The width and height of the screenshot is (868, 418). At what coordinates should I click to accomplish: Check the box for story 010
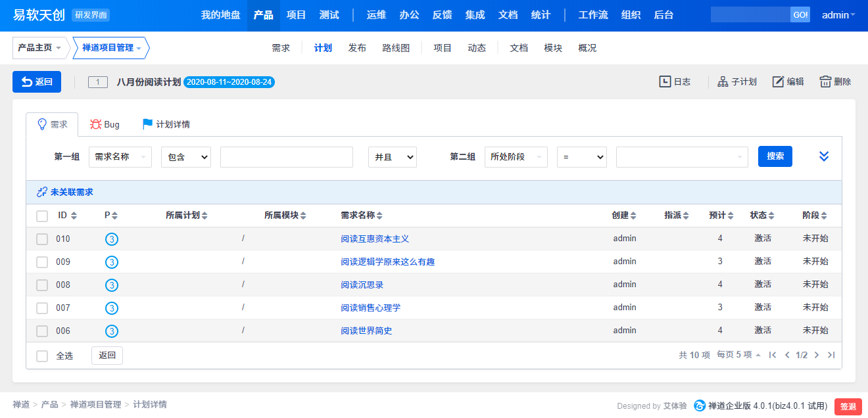[42, 239]
